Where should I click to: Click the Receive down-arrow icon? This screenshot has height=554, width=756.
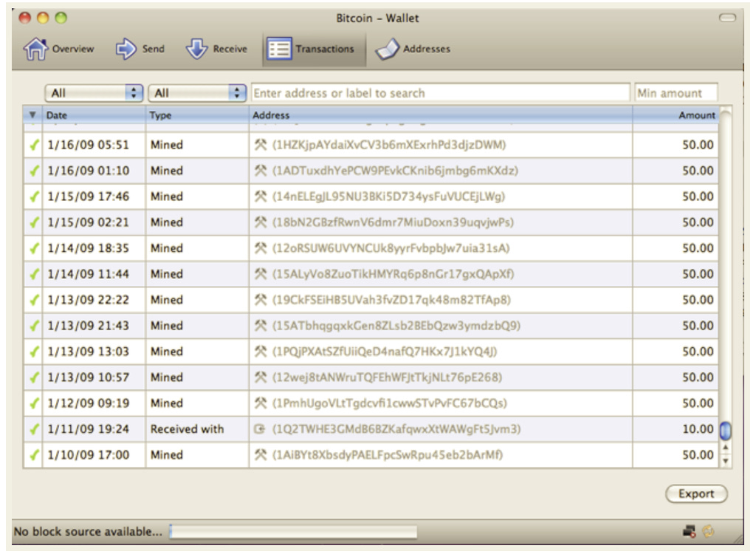[x=196, y=49]
